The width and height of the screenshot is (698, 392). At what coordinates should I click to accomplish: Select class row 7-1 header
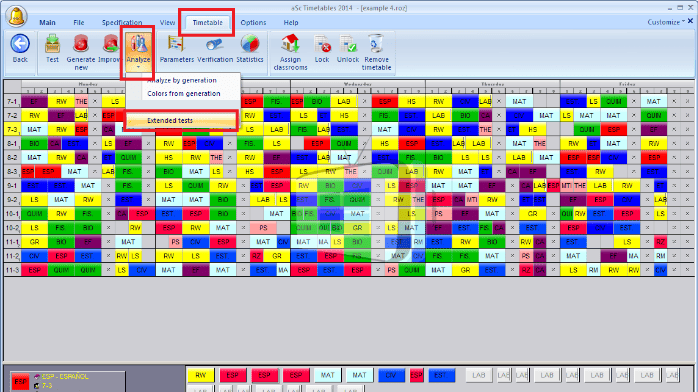(x=12, y=101)
